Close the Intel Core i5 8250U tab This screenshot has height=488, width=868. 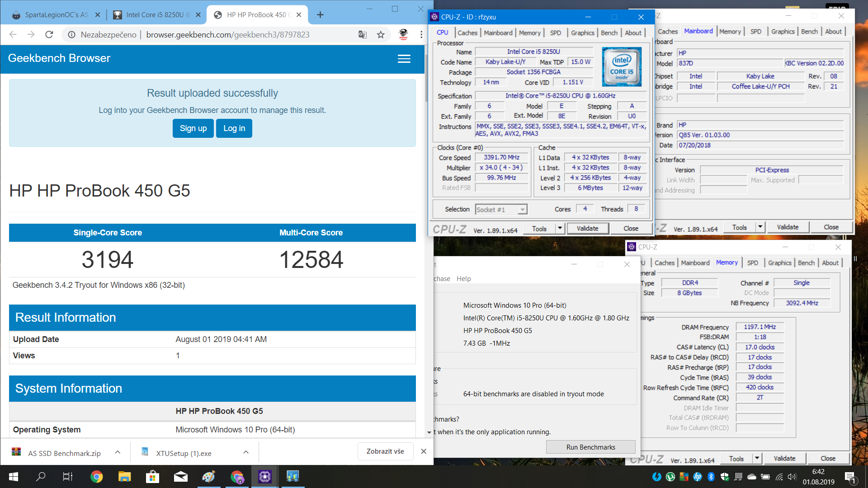198,15
